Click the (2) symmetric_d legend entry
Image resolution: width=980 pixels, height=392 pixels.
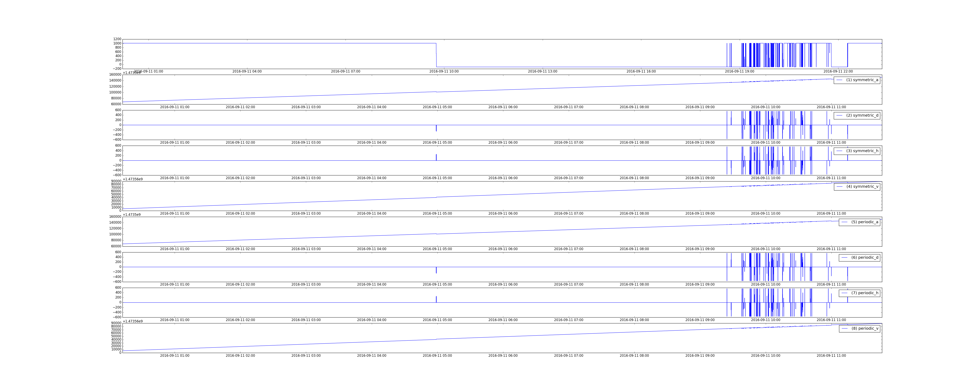click(x=857, y=115)
